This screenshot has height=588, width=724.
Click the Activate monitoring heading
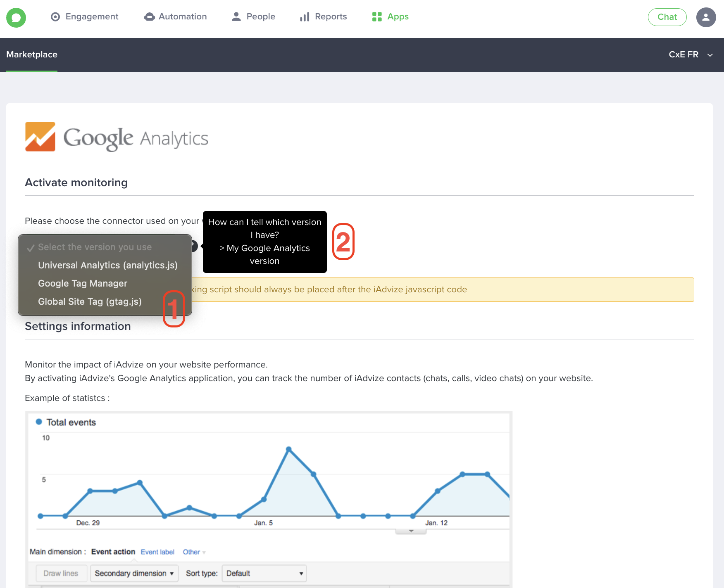click(x=76, y=183)
